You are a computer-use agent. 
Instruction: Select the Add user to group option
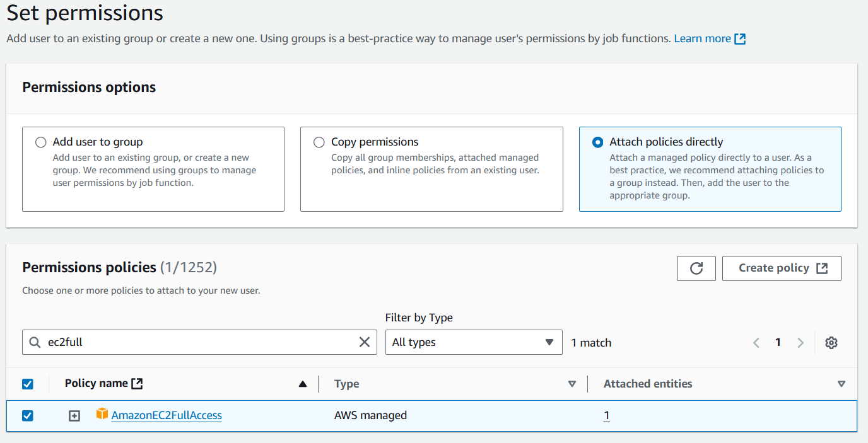[41, 142]
